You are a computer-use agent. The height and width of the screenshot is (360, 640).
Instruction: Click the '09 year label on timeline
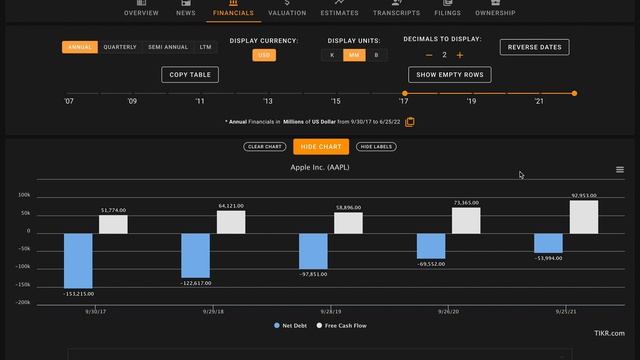[x=132, y=101]
